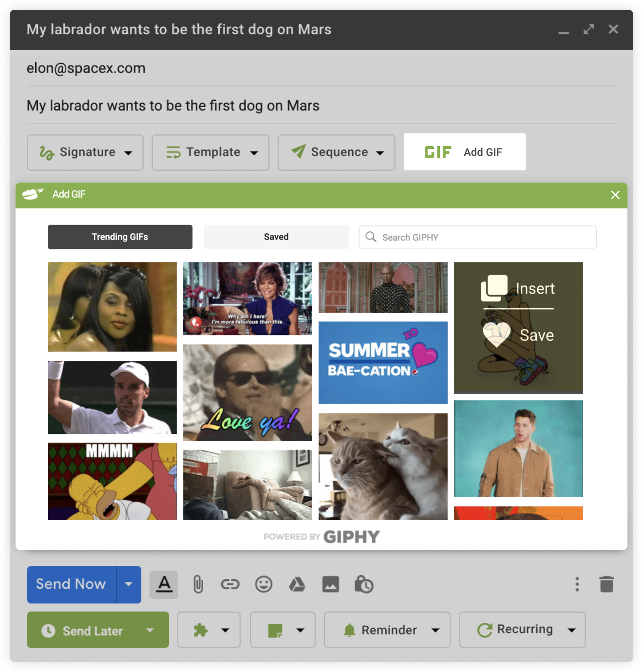Open the integrations puzzle piece menu
The image size is (643, 672).
tap(208, 630)
